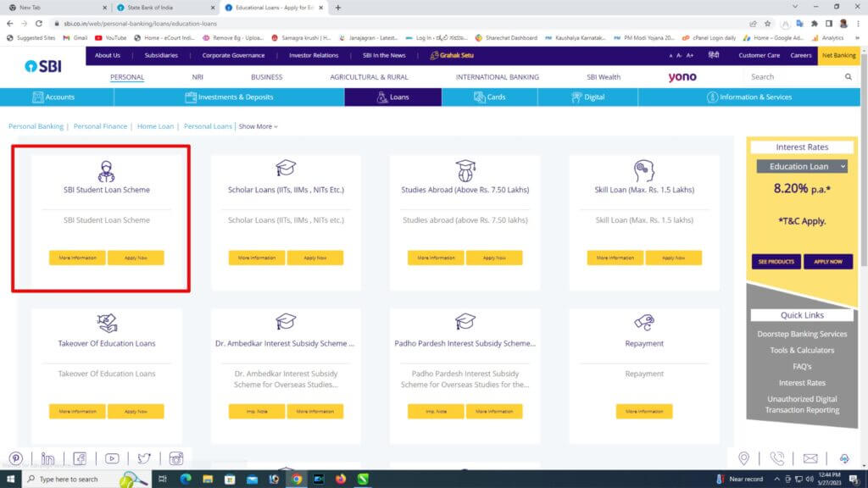Click the search magnifier icon
This screenshot has width=868, height=488.
coord(848,77)
